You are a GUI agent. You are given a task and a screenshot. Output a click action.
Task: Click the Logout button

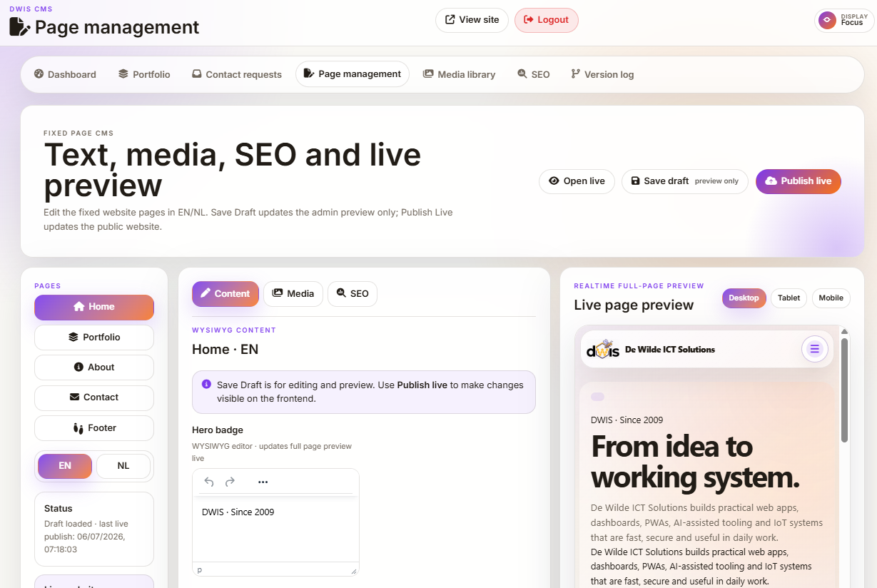(x=547, y=20)
